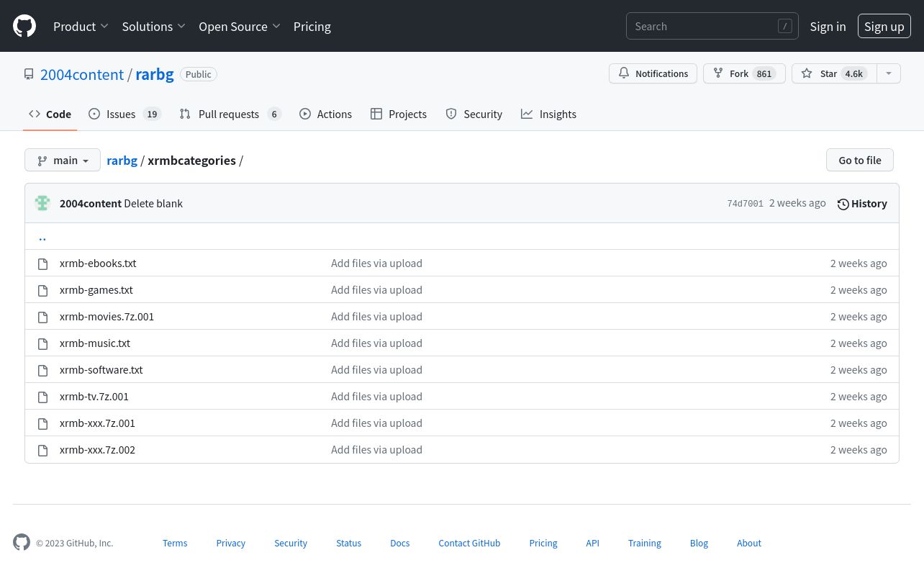Viewport: 924px width, 586px height.
Task: Click the History clock icon
Action: (843, 204)
